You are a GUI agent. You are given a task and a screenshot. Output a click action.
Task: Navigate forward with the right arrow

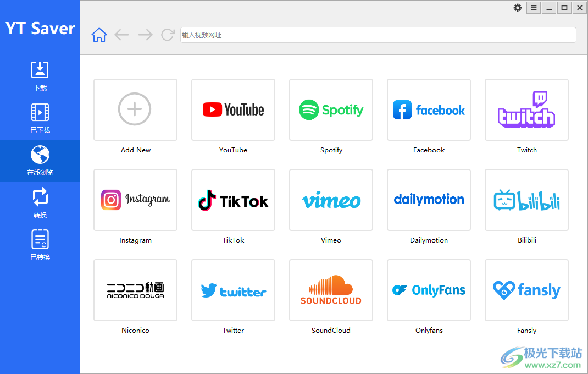(145, 35)
